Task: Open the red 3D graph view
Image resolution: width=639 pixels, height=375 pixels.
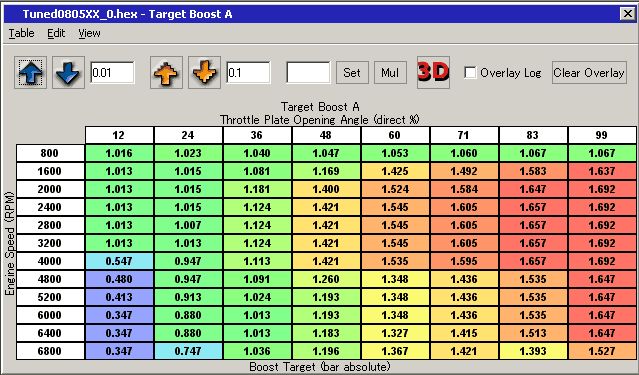Action: point(433,73)
